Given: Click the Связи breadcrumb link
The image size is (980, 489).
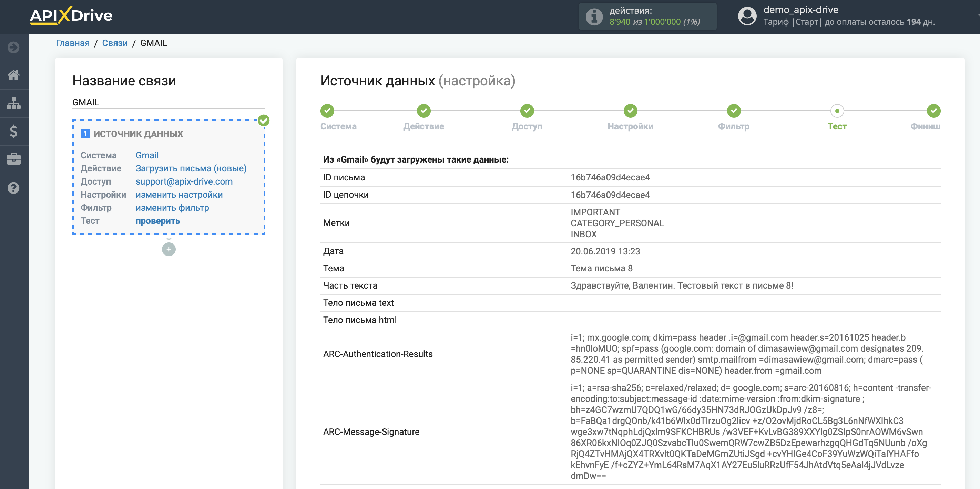Looking at the screenshot, I should coord(115,43).
